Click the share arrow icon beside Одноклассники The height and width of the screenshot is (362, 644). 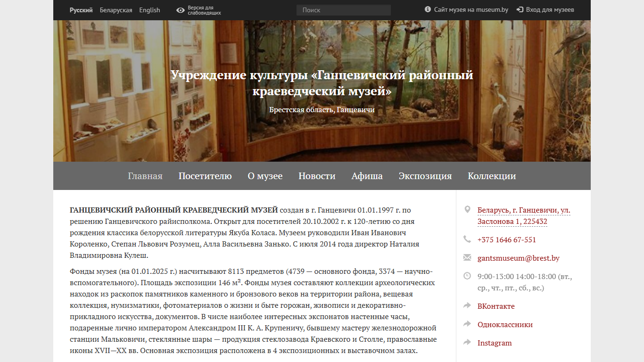[467, 324]
